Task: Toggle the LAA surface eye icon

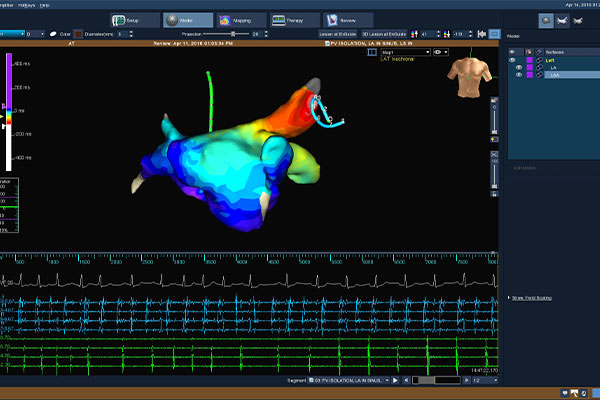Action: click(x=519, y=76)
